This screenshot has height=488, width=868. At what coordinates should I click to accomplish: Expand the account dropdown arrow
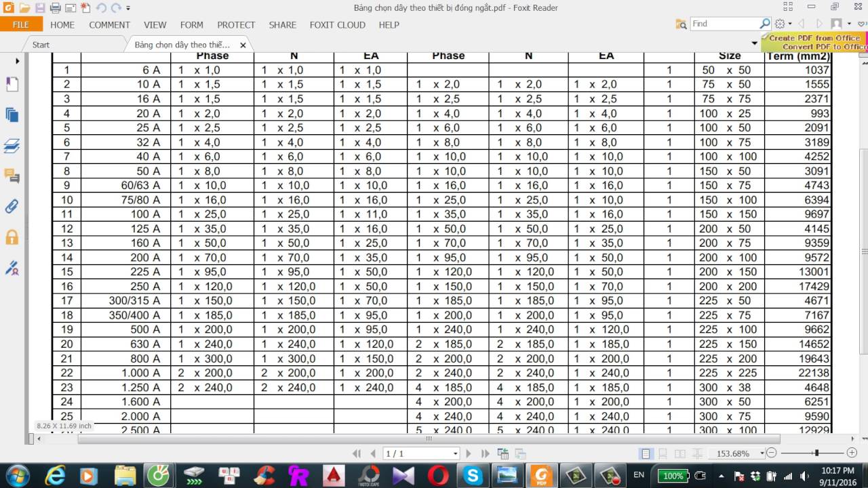coord(849,24)
